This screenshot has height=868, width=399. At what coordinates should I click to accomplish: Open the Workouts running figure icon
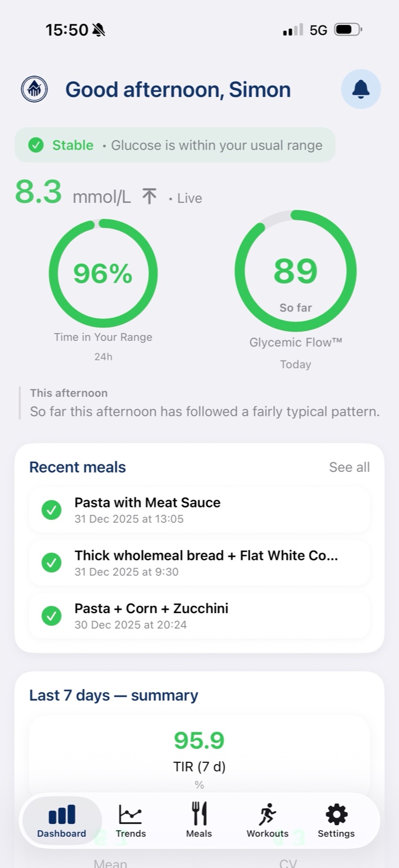point(267,814)
